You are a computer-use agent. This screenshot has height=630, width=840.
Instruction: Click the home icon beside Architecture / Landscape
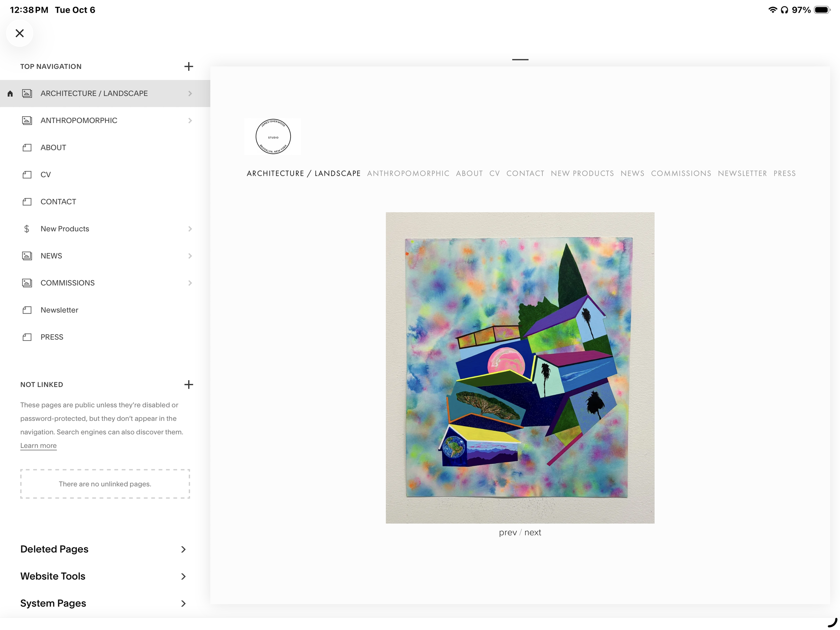10,93
